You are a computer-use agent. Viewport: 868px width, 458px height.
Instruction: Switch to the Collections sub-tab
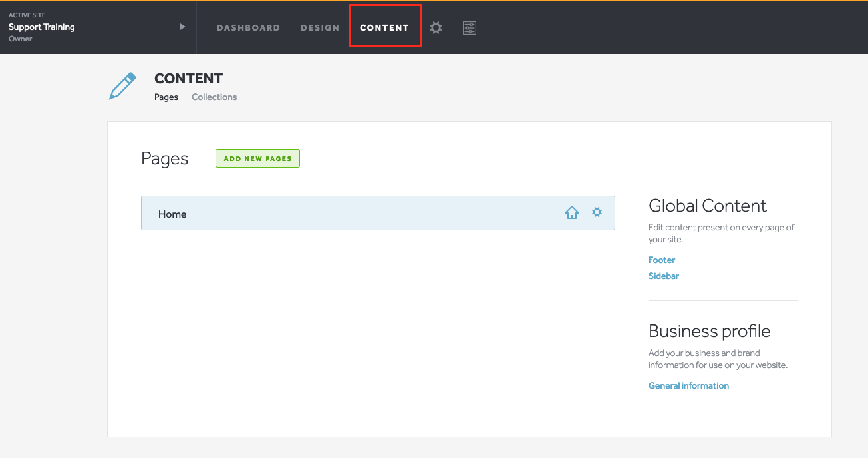tap(214, 97)
